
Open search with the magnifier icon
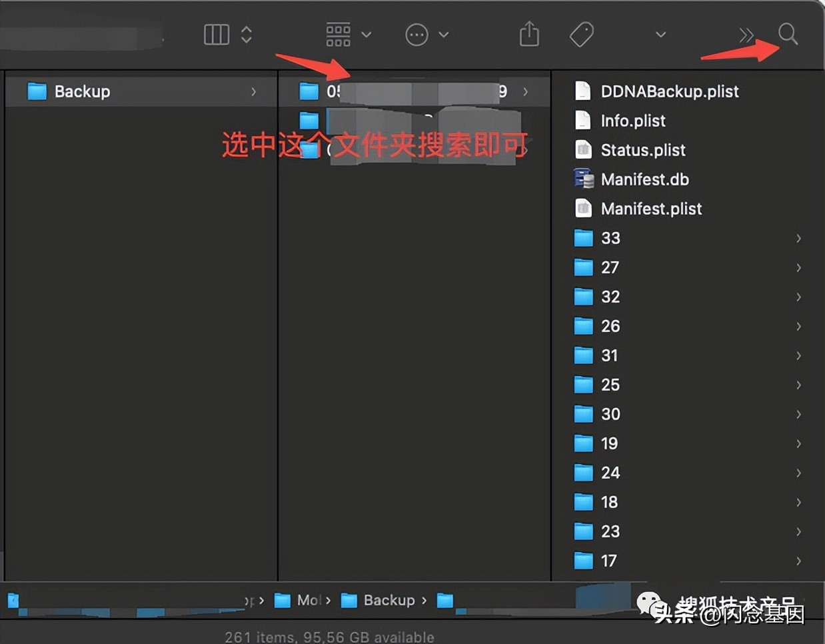pyautogui.click(x=788, y=34)
